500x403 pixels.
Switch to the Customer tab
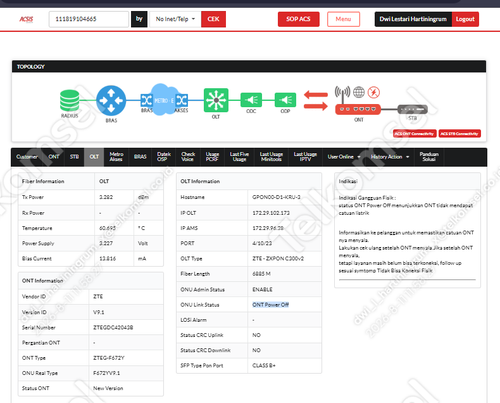(x=27, y=157)
